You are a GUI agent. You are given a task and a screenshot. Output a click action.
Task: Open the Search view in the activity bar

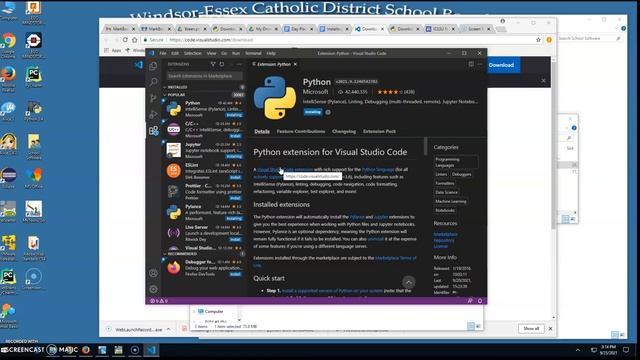(x=153, y=82)
